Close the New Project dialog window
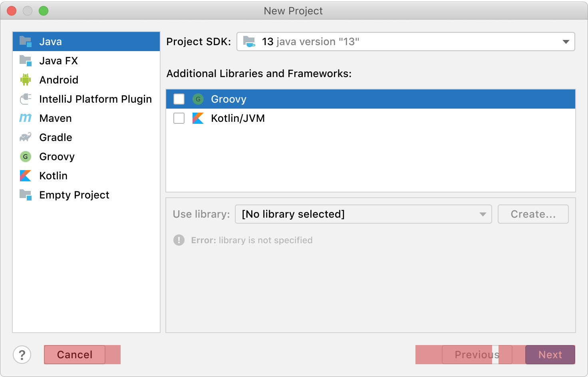Screen dimensions: 588x377 [x=12, y=11]
